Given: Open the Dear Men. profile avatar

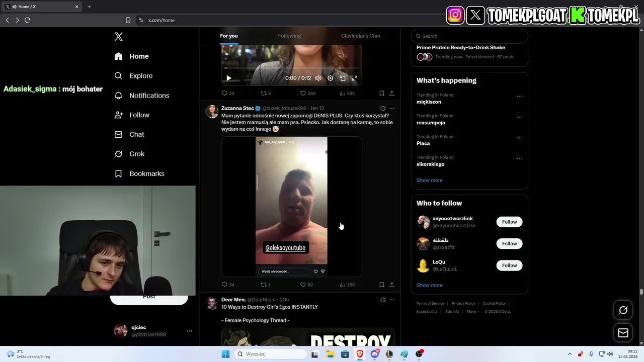Looking at the screenshot, I should (x=212, y=303).
